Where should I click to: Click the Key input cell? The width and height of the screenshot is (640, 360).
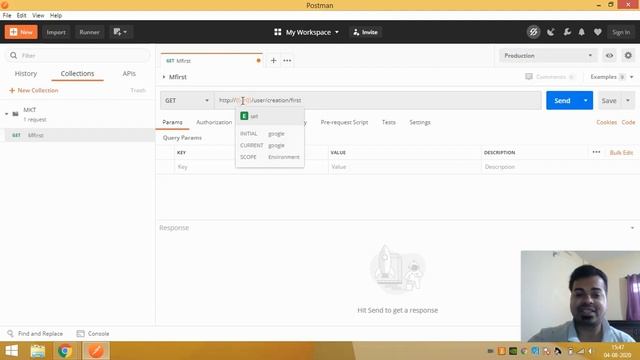click(x=251, y=167)
